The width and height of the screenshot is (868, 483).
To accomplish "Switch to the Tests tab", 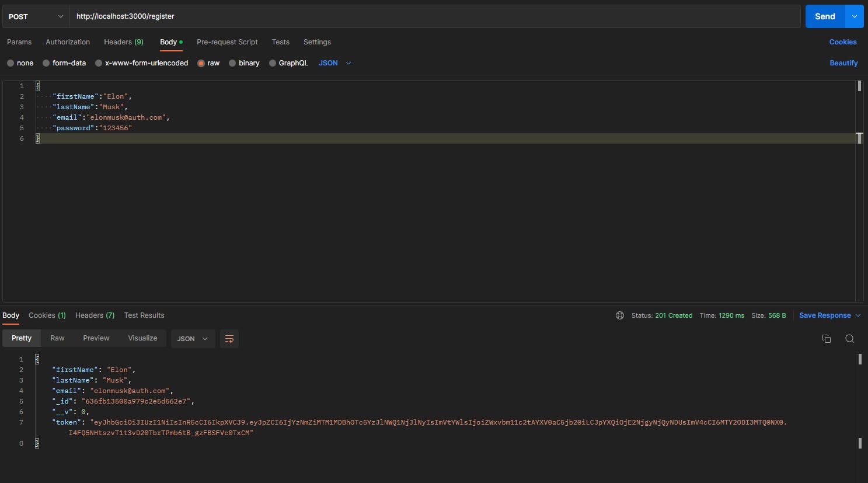I will tap(281, 42).
